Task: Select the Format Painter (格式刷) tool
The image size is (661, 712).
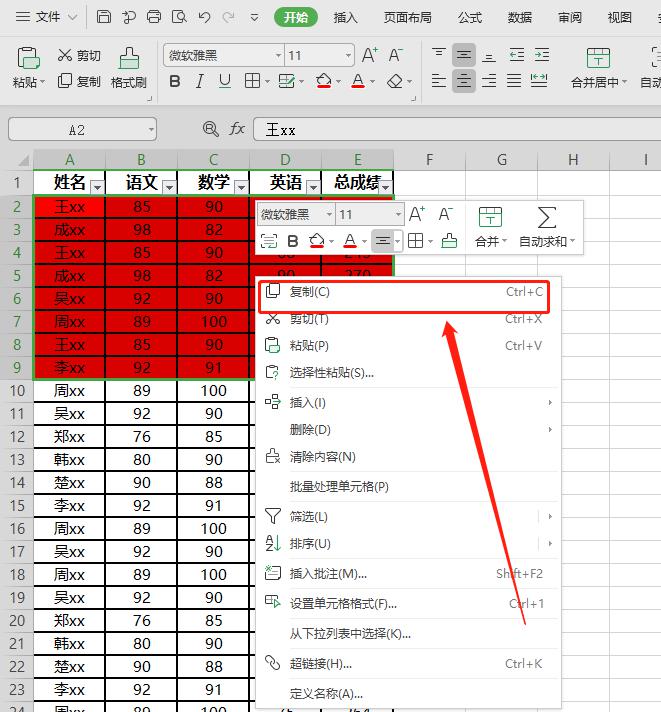Action: [x=129, y=68]
